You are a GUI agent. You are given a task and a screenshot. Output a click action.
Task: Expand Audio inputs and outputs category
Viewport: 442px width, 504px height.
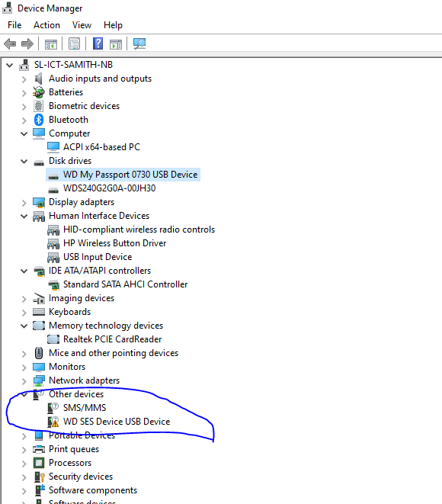[24, 79]
